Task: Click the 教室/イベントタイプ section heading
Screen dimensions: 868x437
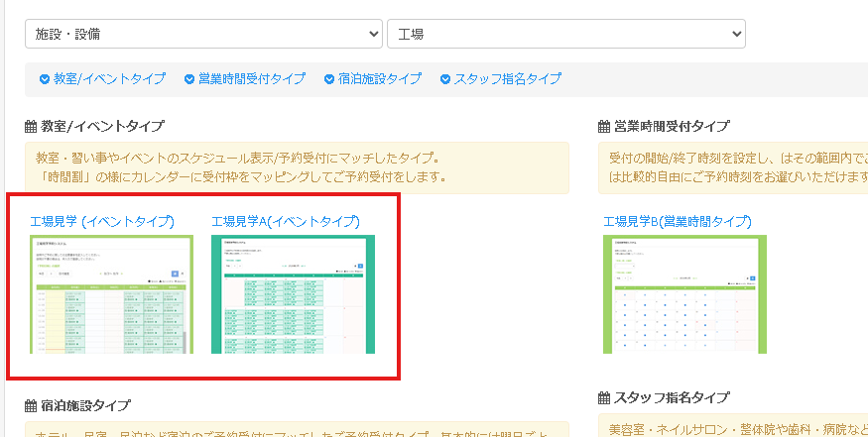Action: 102,127
